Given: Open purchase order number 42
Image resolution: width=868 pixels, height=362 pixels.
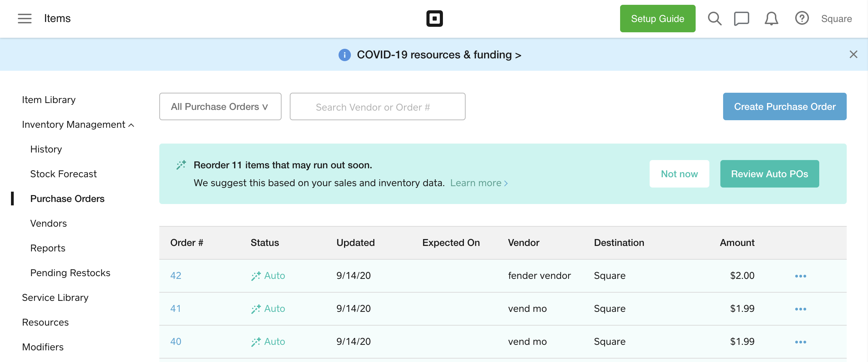Looking at the screenshot, I should 176,276.
